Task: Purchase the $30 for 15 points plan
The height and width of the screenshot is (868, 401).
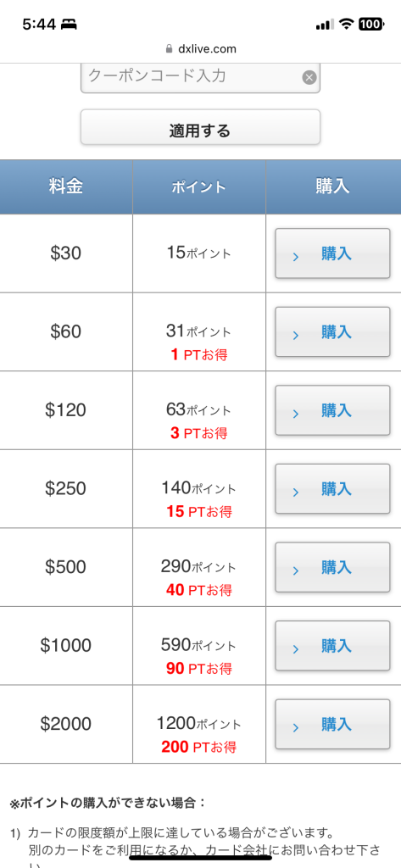Action: click(x=333, y=253)
